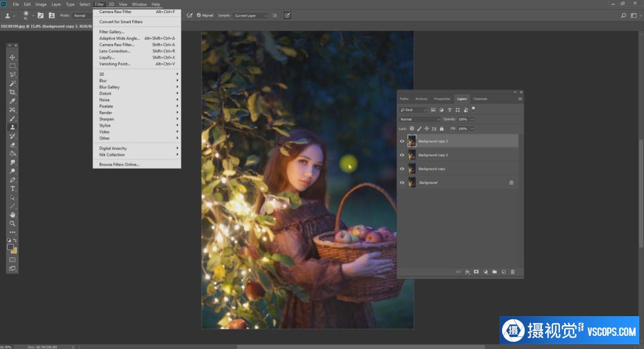The height and width of the screenshot is (349, 644).
Task: Expand the Sharpen submenu
Action: click(x=138, y=119)
